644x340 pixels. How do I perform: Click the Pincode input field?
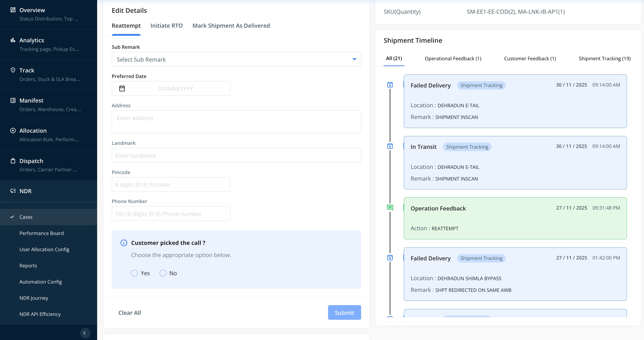click(171, 184)
